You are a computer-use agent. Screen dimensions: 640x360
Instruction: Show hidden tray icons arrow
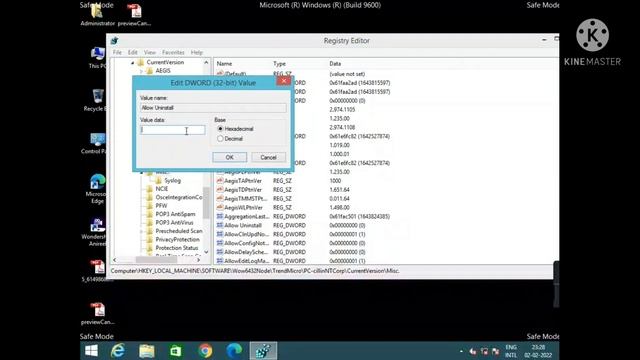point(462,351)
